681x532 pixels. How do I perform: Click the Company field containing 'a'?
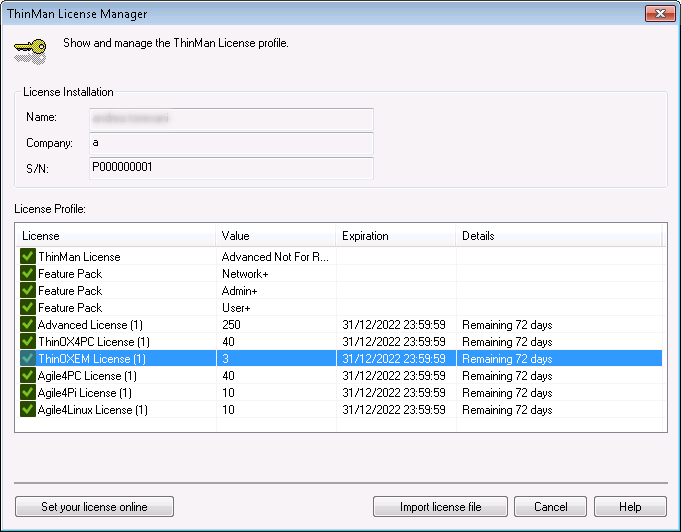click(231, 144)
